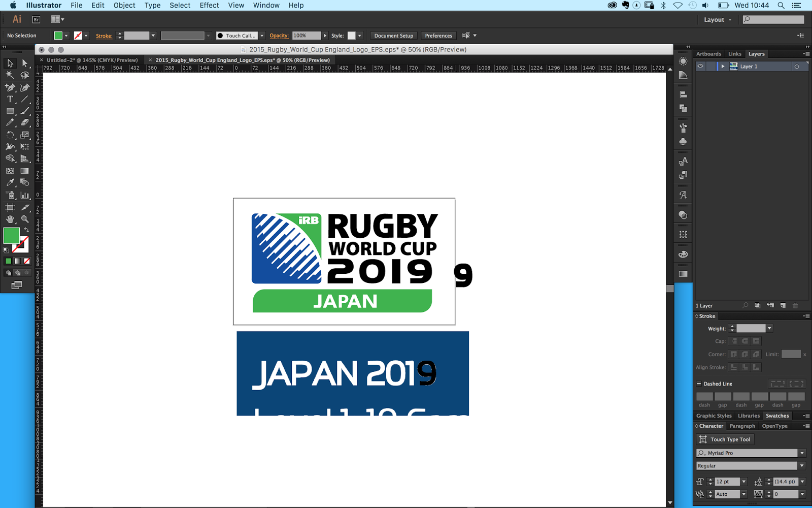Switch to the Paragraph tab
Viewport: 812px width, 508px height.
pyautogui.click(x=742, y=426)
